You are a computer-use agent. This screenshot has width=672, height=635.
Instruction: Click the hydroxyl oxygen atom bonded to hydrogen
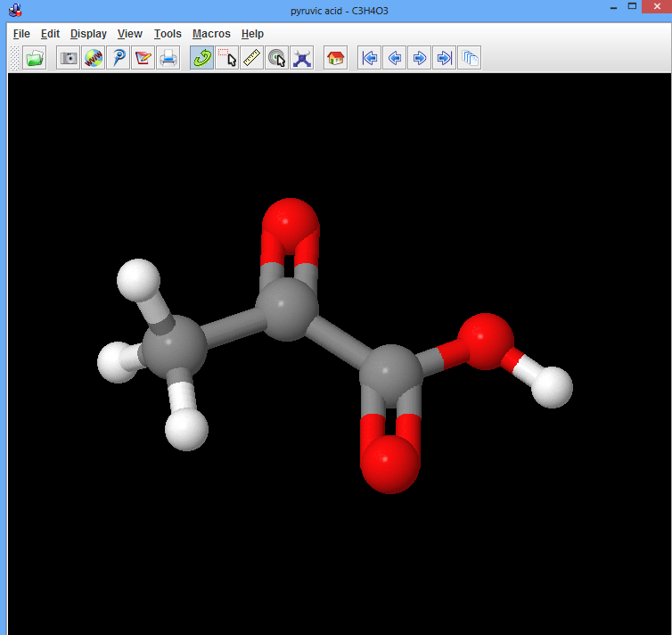(487, 341)
